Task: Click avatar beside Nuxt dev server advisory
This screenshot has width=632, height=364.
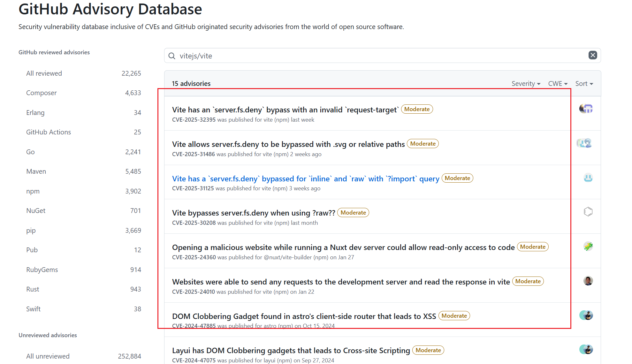Action: (x=588, y=246)
